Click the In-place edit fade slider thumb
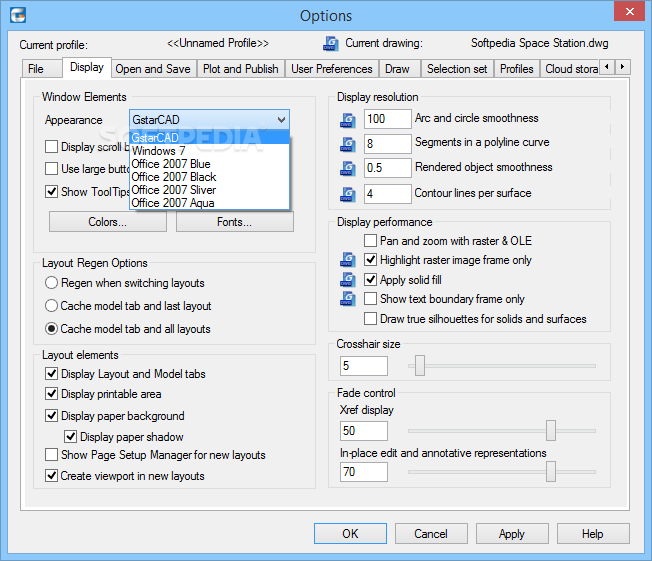 [x=551, y=472]
